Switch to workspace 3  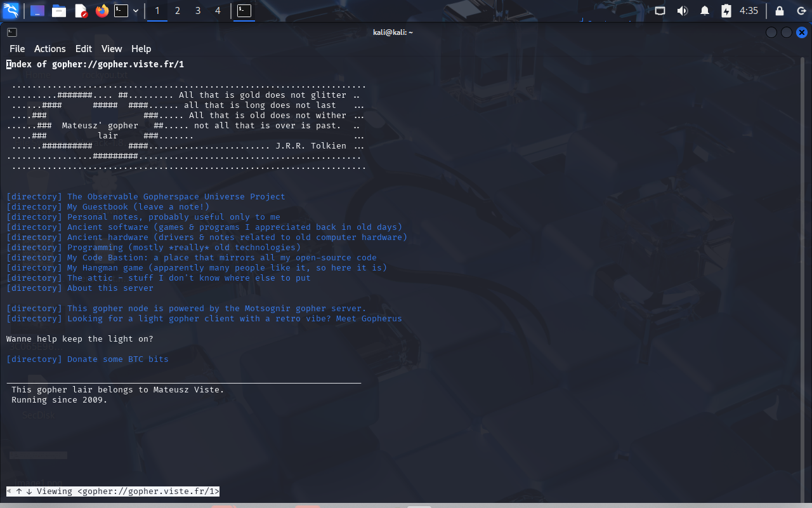tap(198, 11)
